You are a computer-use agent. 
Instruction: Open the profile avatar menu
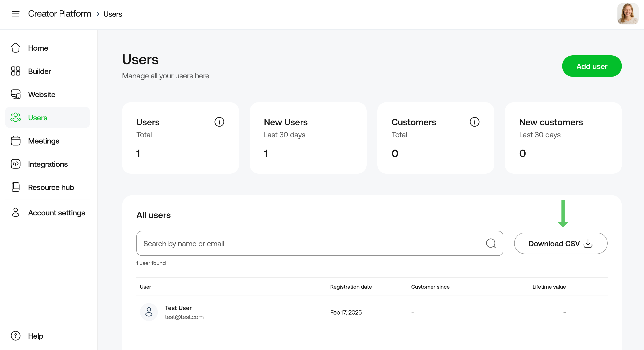[628, 14]
